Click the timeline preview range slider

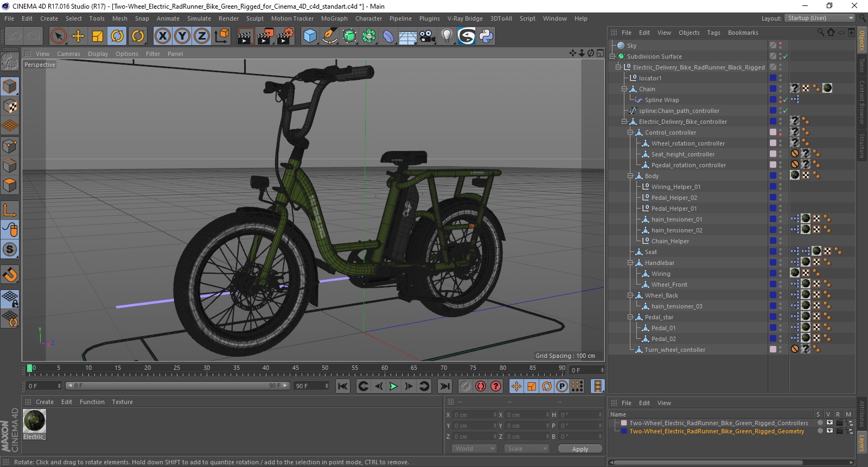[x=178, y=386]
